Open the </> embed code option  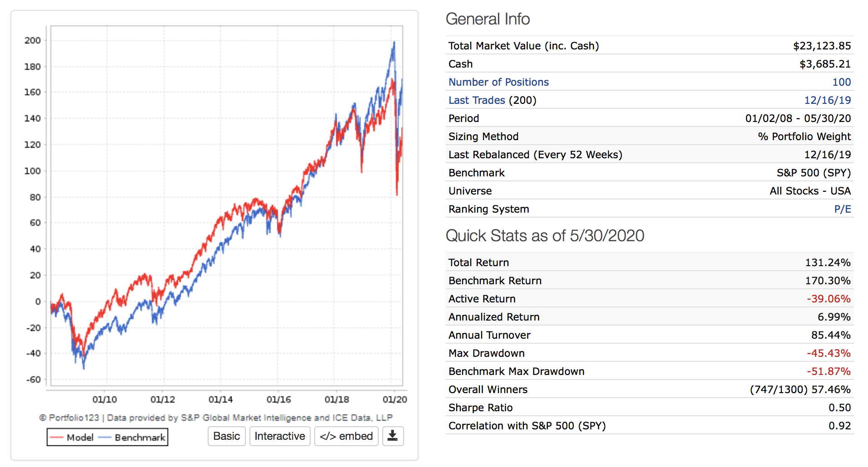(x=346, y=436)
